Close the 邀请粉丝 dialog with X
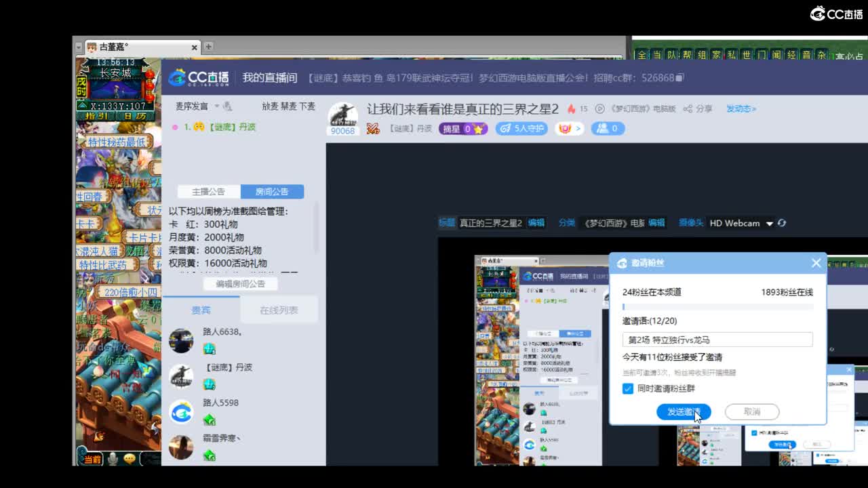 (816, 263)
